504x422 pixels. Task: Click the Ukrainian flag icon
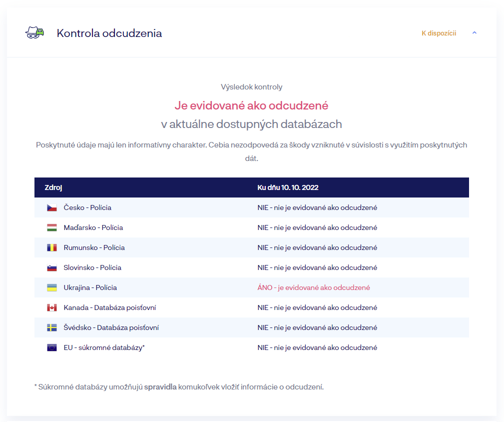(x=52, y=287)
